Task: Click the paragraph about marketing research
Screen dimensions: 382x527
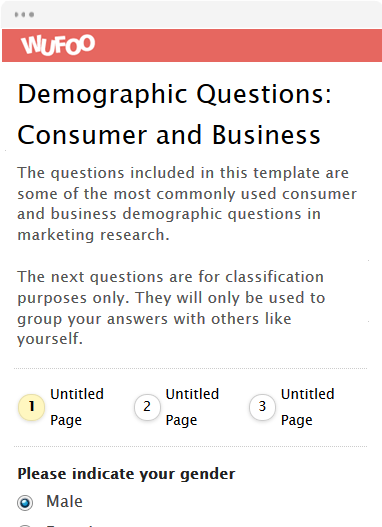Action: [x=187, y=204]
